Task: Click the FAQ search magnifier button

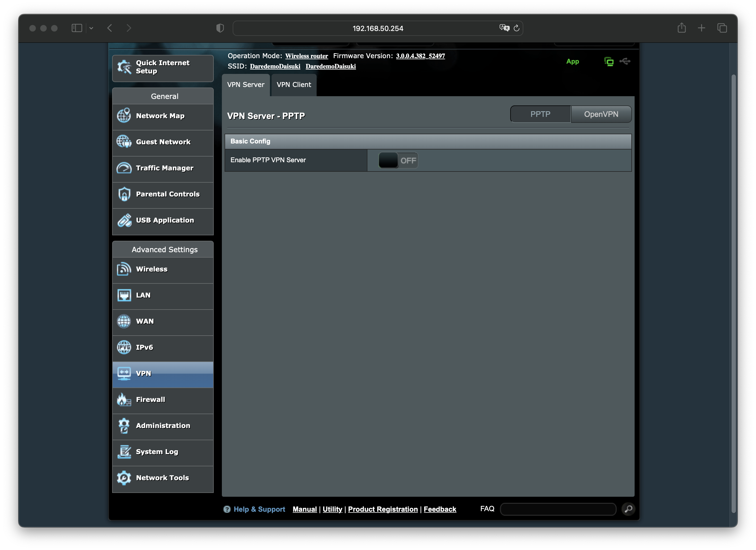Action: (x=628, y=509)
